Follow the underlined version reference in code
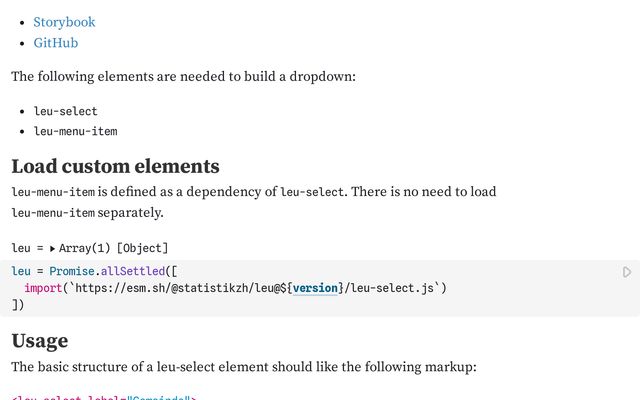640x400 pixels. pyautogui.click(x=315, y=288)
